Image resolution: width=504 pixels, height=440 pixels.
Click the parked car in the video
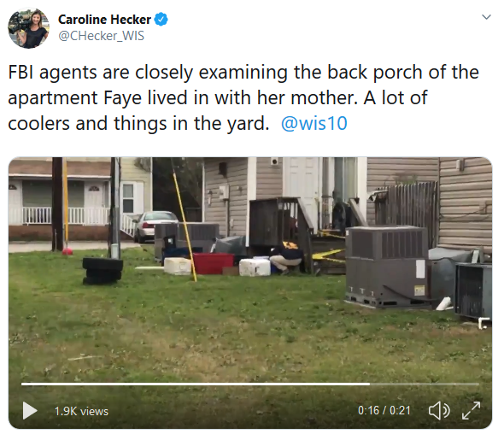155,226
